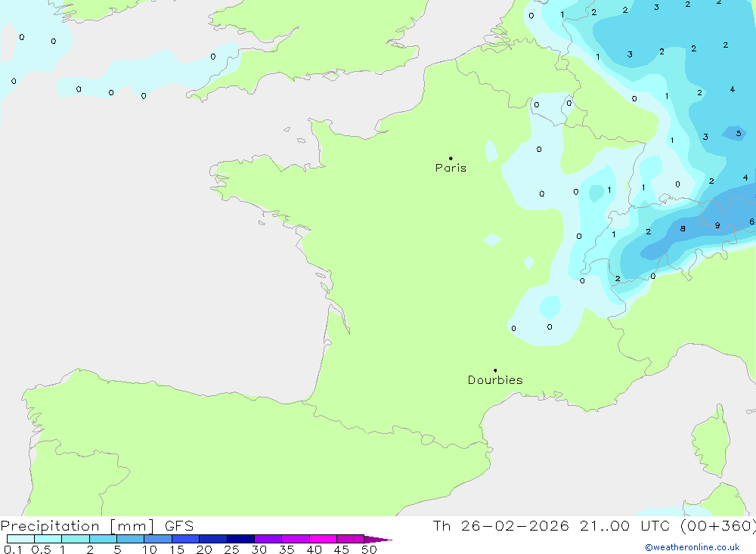
Task: Click the Dourbies city label
Action: tap(495, 380)
